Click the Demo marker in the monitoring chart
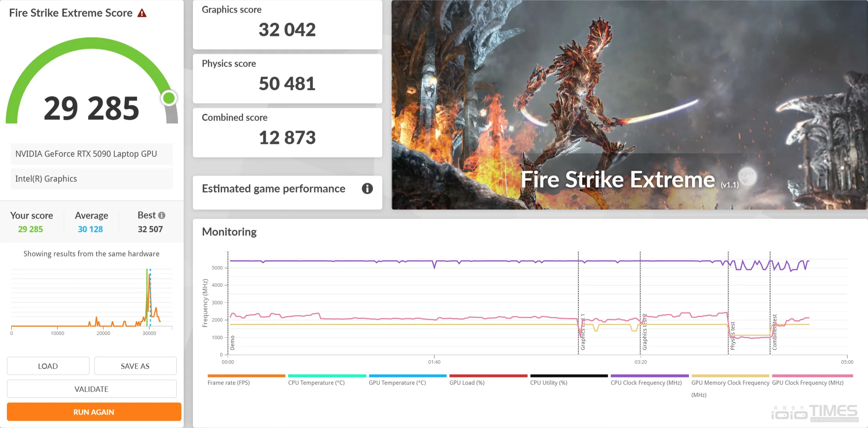Image resolution: width=868 pixels, height=428 pixels. coord(232,343)
